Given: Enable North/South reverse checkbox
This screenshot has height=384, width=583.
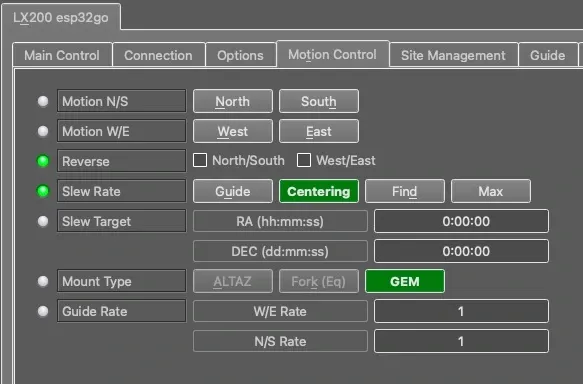Looking at the screenshot, I should [200, 161].
